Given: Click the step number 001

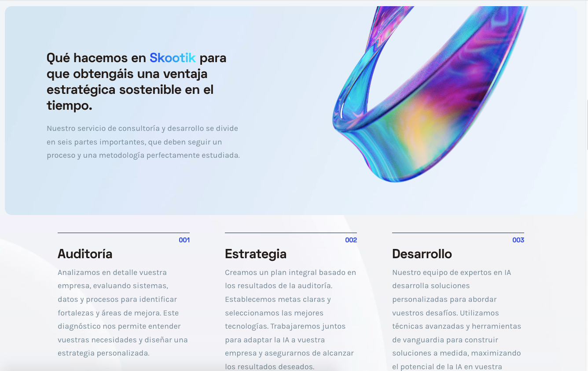Looking at the screenshot, I should click(x=184, y=240).
